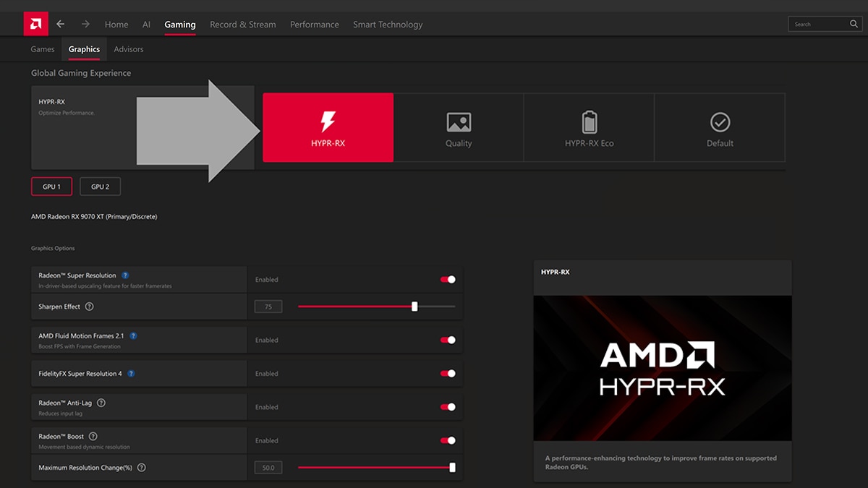Open the blue help icon for Radeon Super Resolution
This screenshot has height=488, width=868.
(125, 275)
